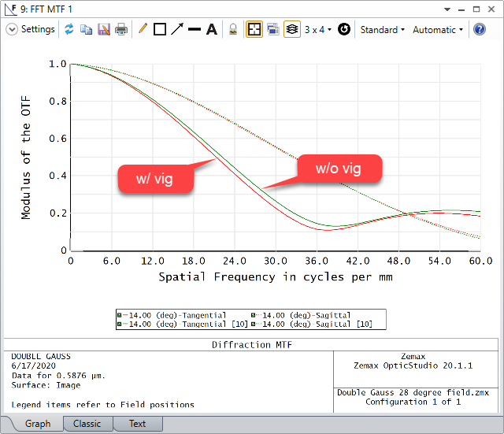Open the Automatic dropdown
The image size is (504, 434).
pyautogui.click(x=438, y=30)
